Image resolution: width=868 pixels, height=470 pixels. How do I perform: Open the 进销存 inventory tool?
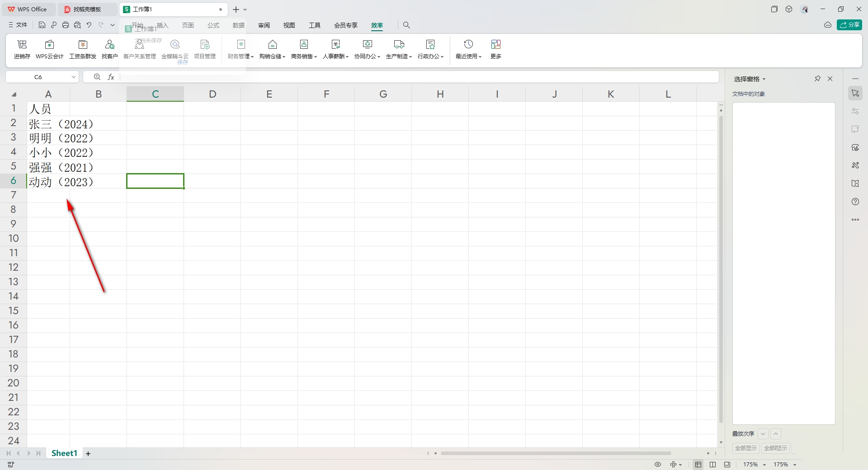pyautogui.click(x=22, y=49)
